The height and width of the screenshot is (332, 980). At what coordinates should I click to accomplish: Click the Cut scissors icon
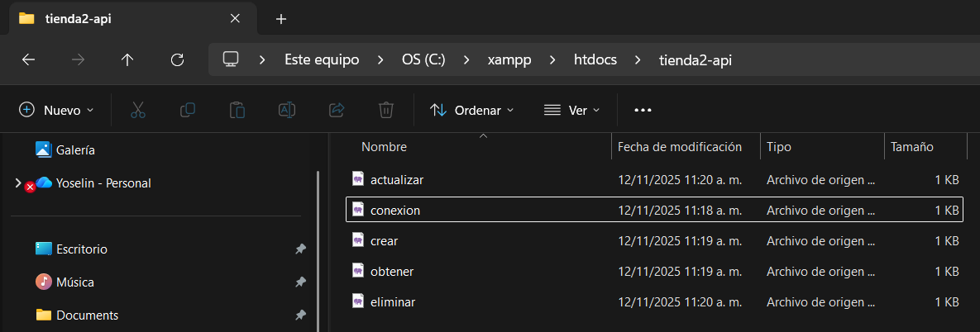(137, 111)
